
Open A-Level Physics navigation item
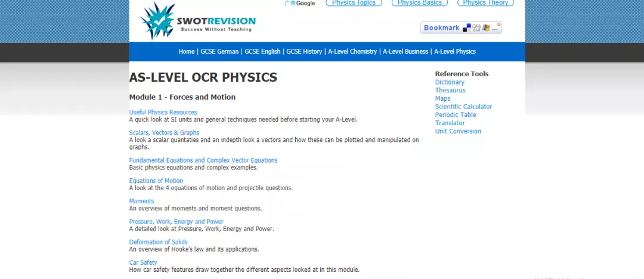click(x=455, y=51)
